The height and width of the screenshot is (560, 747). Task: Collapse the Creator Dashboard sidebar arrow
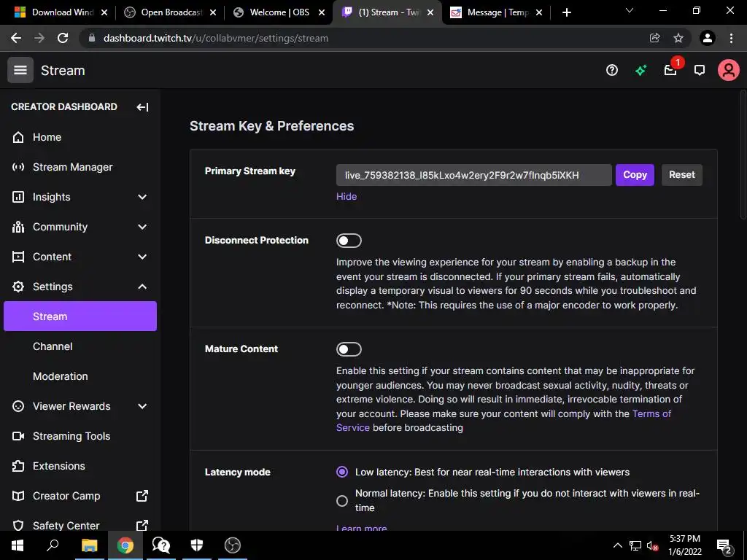[x=142, y=107]
